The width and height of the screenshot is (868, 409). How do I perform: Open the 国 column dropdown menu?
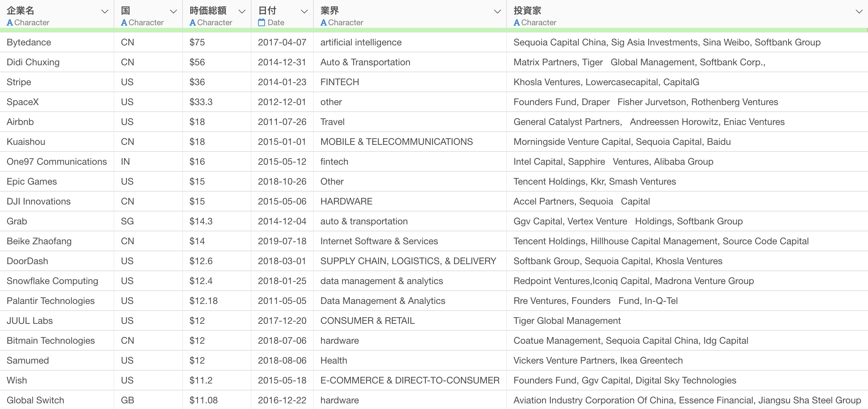click(x=174, y=12)
